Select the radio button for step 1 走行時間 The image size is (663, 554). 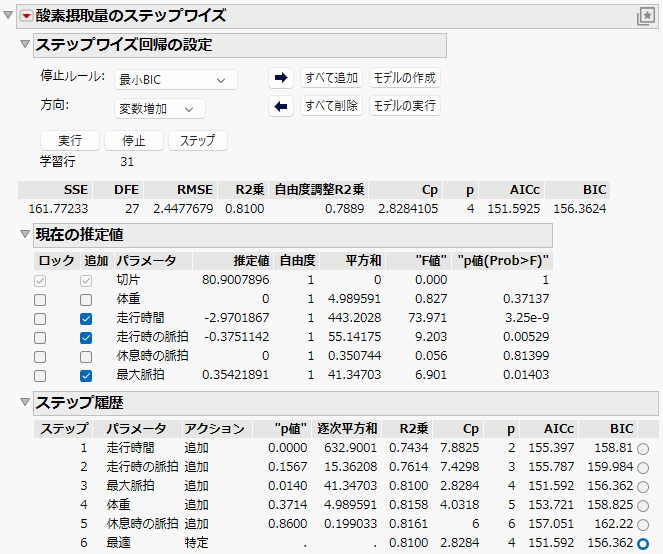[x=643, y=449]
